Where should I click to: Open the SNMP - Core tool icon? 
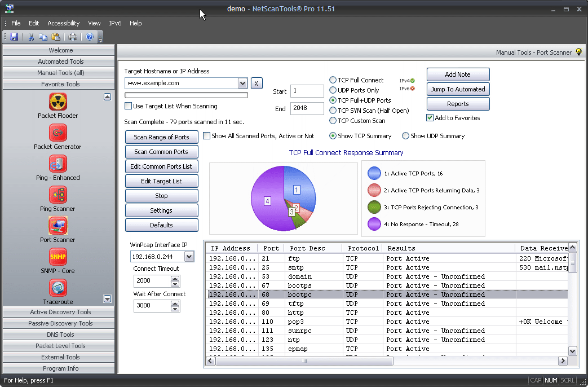pyautogui.click(x=58, y=257)
